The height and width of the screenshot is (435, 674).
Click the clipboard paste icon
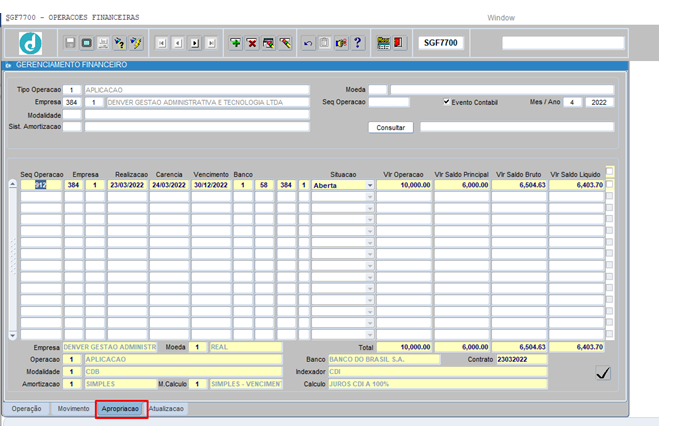pyautogui.click(x=325, y=43)
